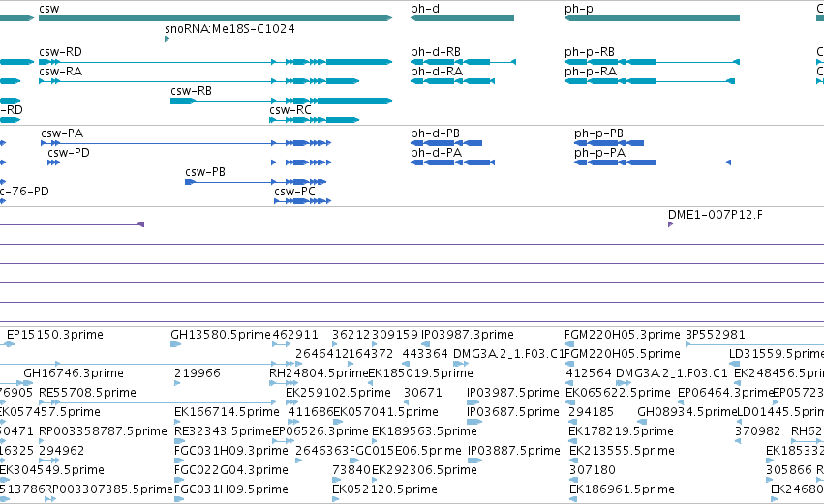This screenshot has width=824, height=504.
Task: Select the ph-d-RA transcript
Action: (452, 81)
